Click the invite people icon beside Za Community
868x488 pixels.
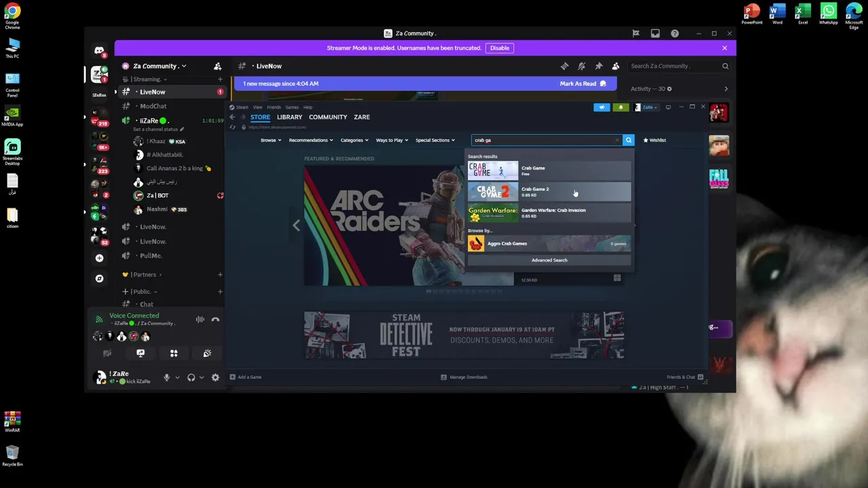point(218,66)
